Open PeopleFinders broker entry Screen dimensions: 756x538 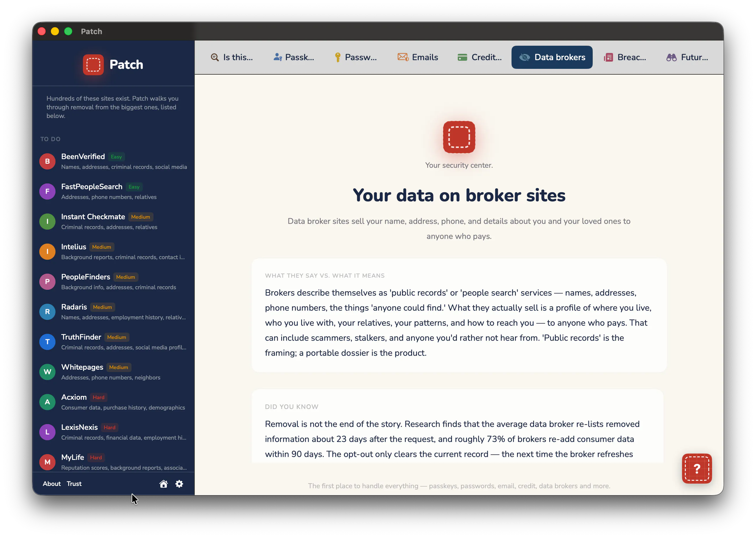(x=114, y=282)
